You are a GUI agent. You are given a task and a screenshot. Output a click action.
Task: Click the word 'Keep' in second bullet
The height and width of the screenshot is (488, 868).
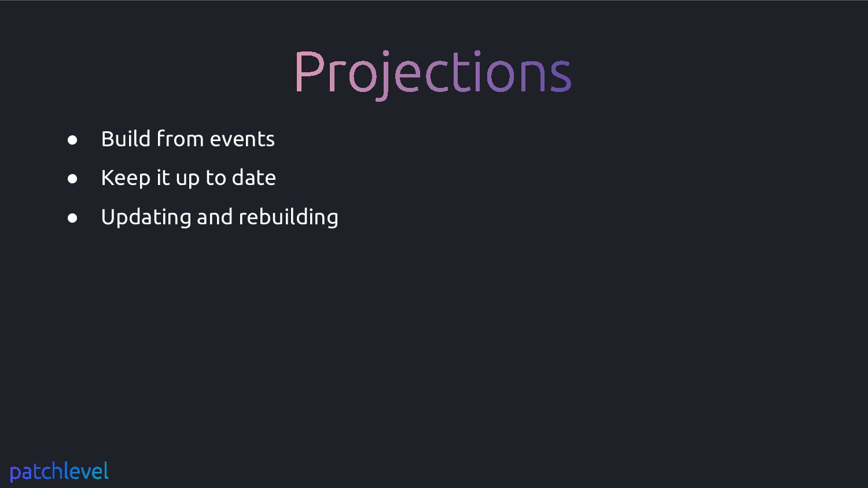click(x=126, y=178)
